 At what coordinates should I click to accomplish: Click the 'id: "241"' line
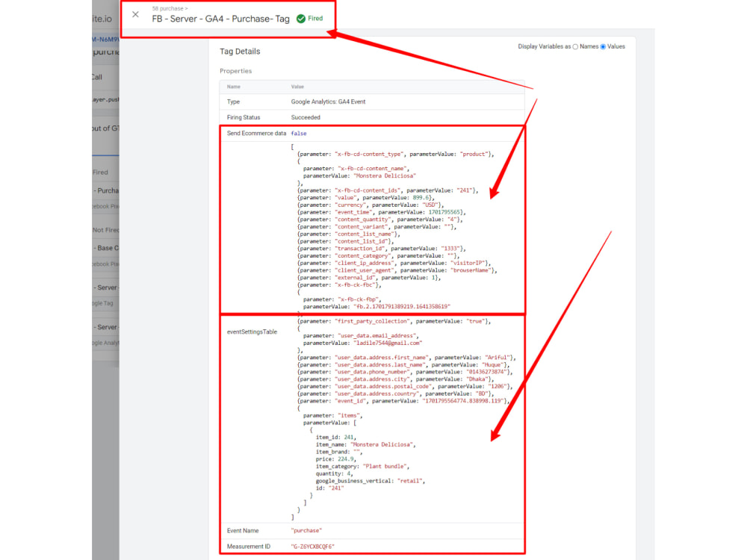[x=329, y=488]
